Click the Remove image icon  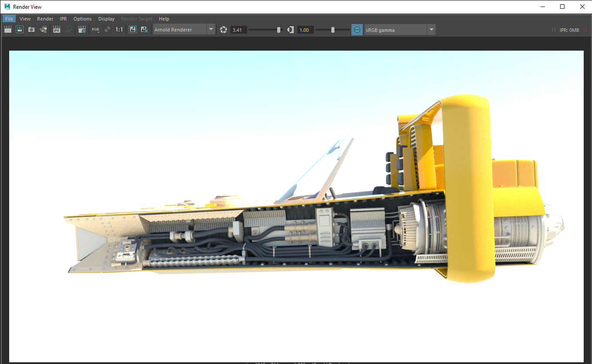145,30
